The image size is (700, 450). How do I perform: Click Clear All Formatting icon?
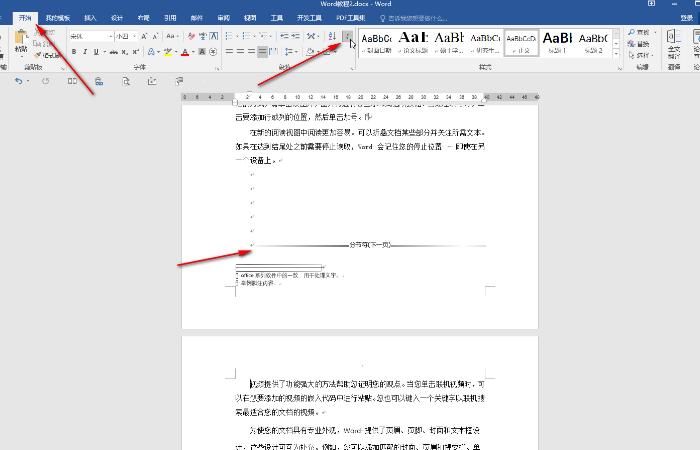coord(191,36)
